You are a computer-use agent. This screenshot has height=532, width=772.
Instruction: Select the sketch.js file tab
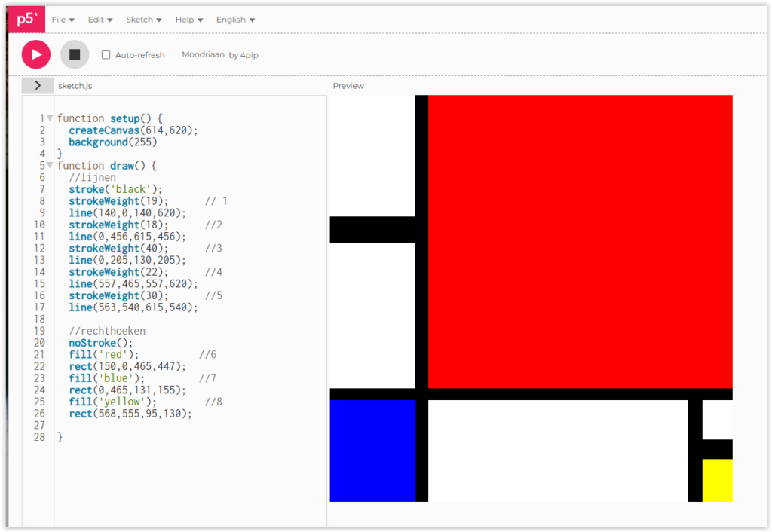(x=75, y=86)
